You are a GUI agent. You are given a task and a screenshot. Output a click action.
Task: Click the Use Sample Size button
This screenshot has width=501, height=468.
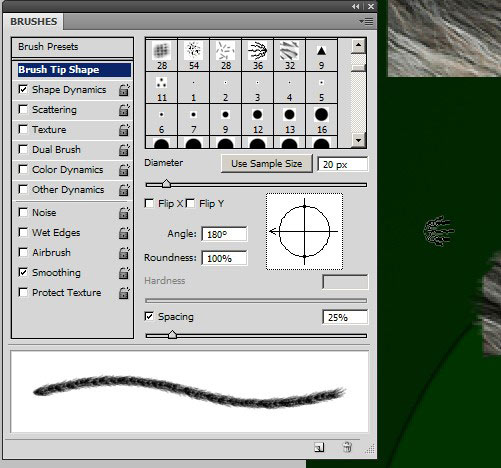(x=267, y=164)
